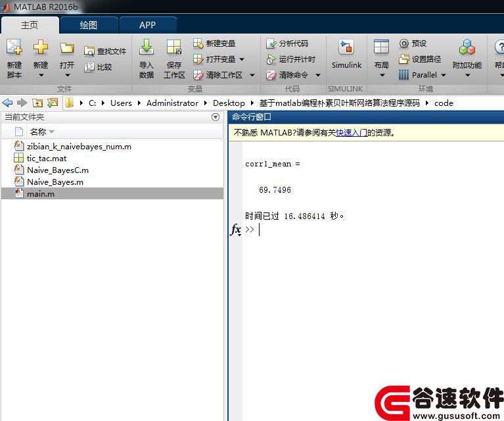Click Add-Ons (附加功能) cubes icon

[467, 47]
